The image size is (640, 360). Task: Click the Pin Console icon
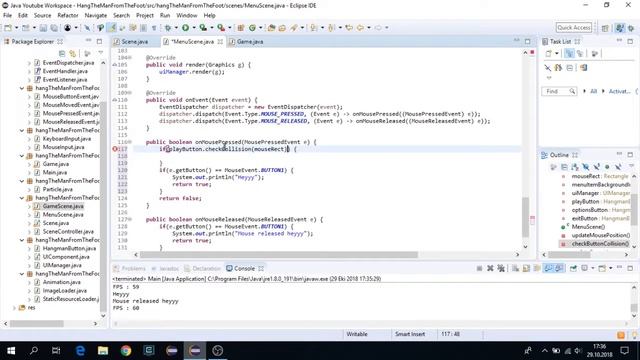[573, 268]
